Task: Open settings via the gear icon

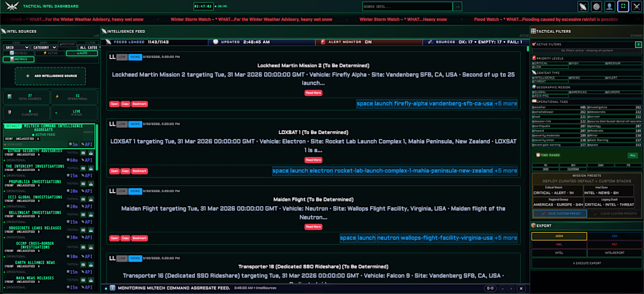Action: point(597,6)
